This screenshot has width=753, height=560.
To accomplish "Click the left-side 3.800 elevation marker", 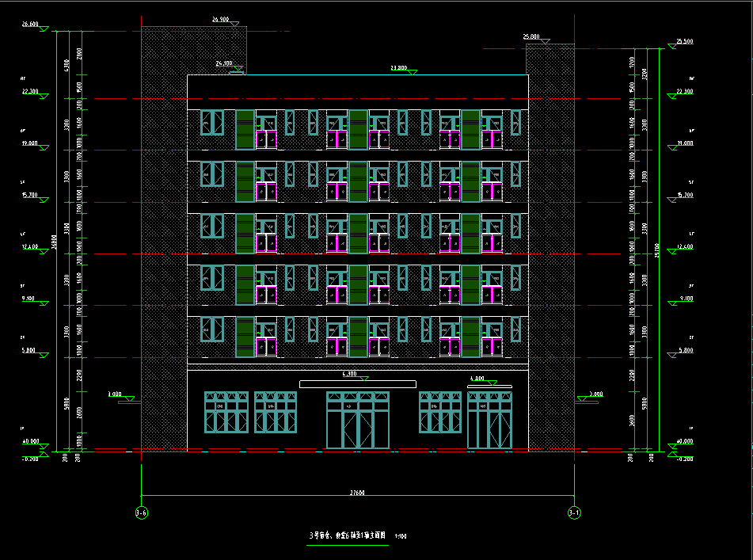I will click(x=115, y=394).
